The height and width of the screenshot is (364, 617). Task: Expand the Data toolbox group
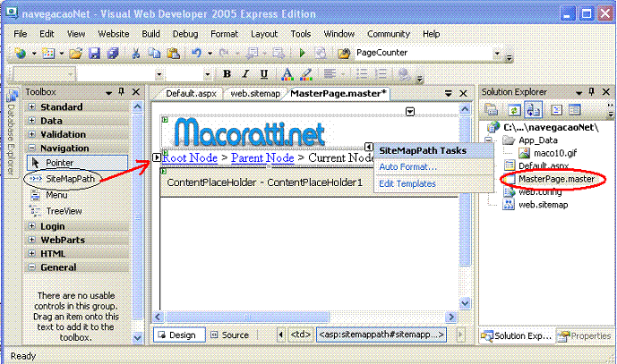(x=32, y=121)
